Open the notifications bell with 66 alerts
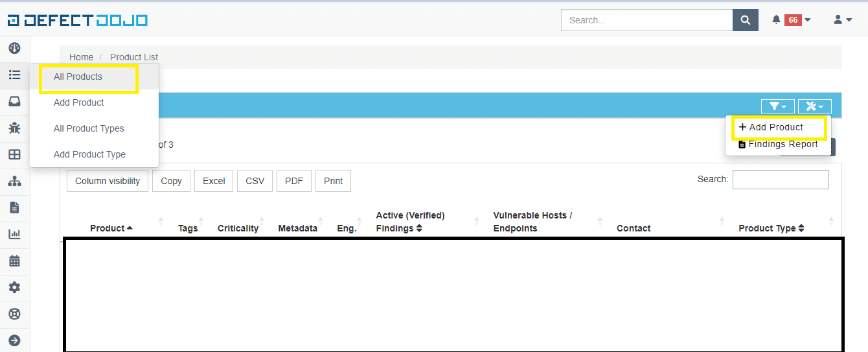 (791, 20)
